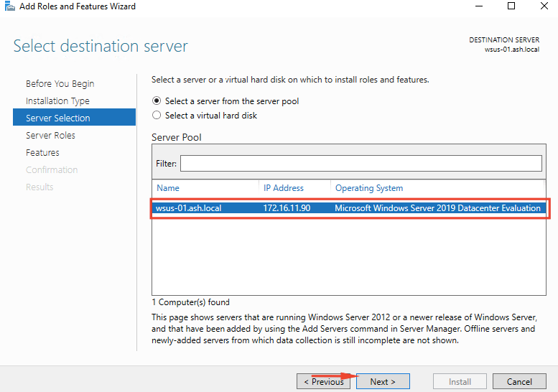Sort by IP Address column header
The width and height of the screenshot is (558, 392).
(x=283, y=188)
